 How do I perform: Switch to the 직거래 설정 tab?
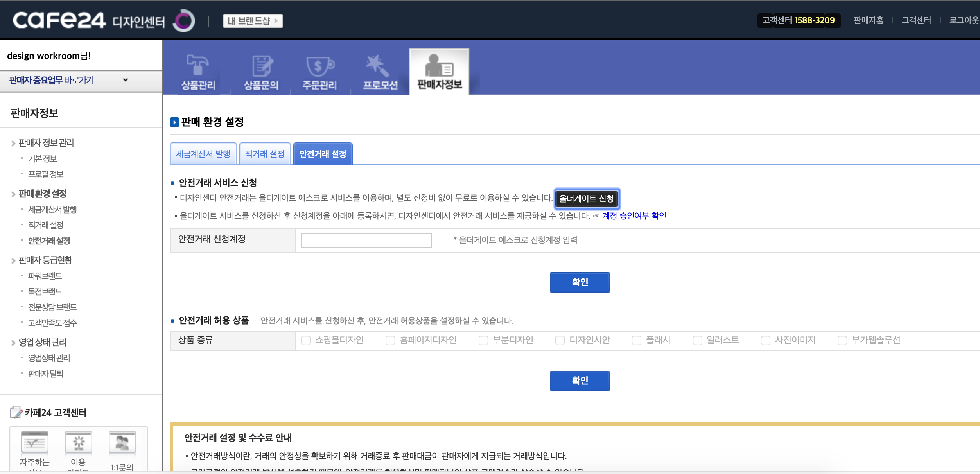click(x=265, y=154)
